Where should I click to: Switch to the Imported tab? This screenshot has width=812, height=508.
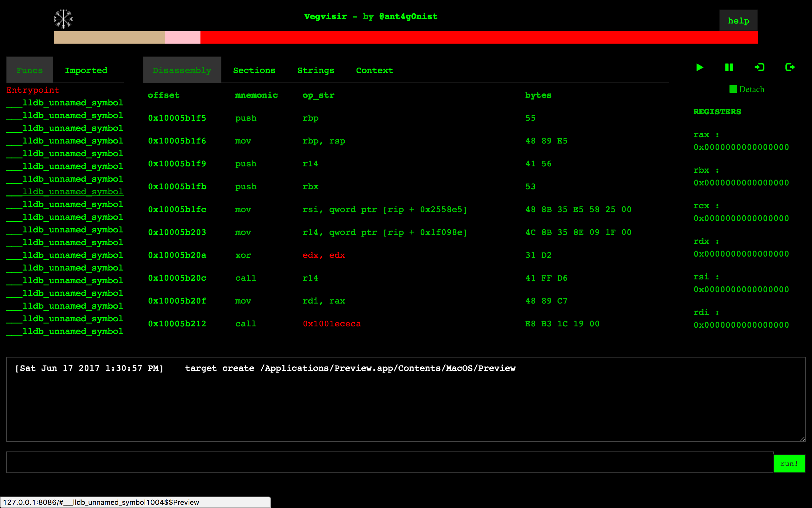pos(86,70)
